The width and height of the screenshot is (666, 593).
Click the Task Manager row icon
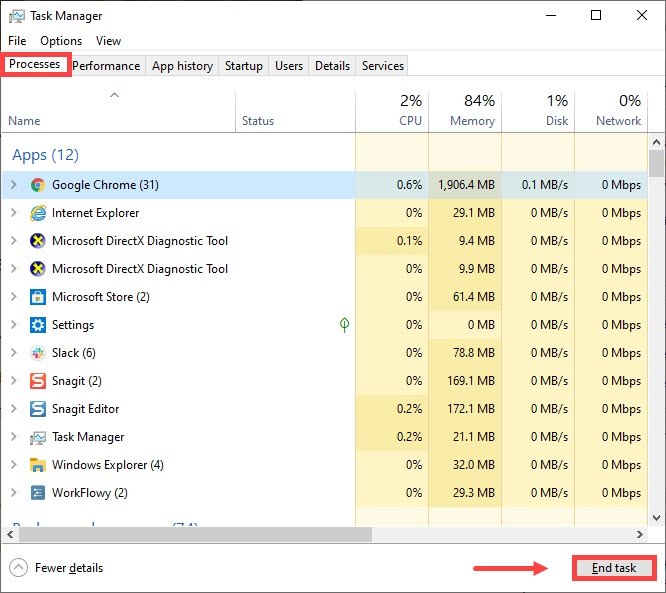tap(38, 437)
